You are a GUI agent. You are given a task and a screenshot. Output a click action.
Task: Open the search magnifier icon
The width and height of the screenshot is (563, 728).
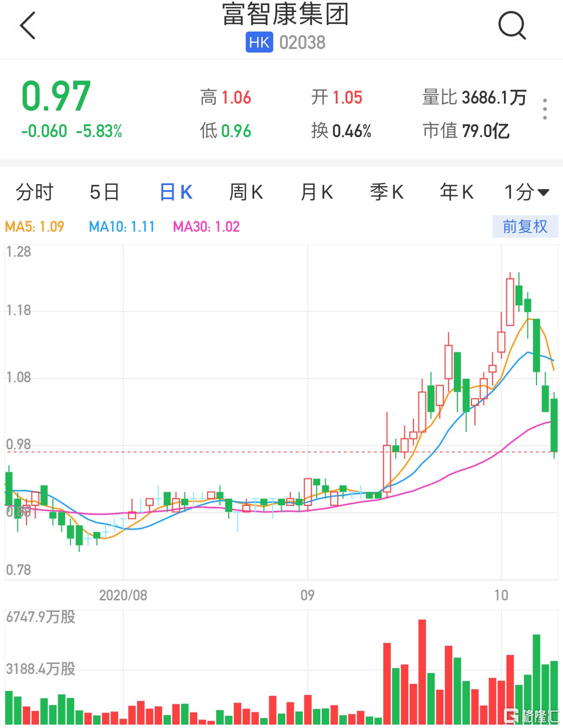tap(512, 25)
